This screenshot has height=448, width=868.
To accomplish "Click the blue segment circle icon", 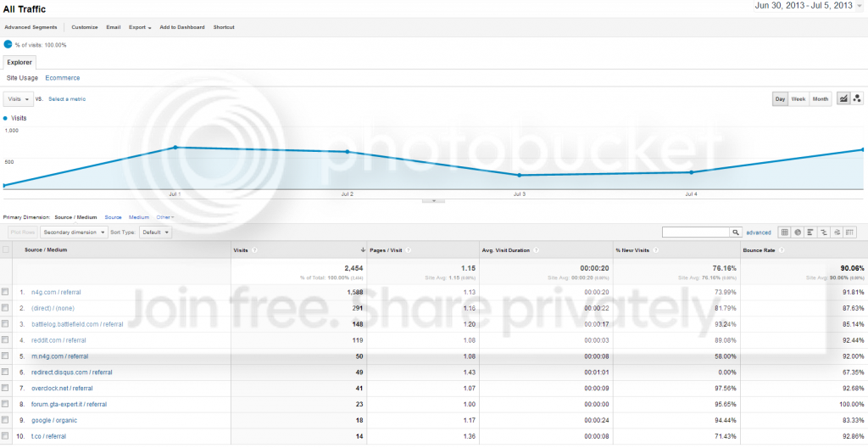I will click(8, 44).
